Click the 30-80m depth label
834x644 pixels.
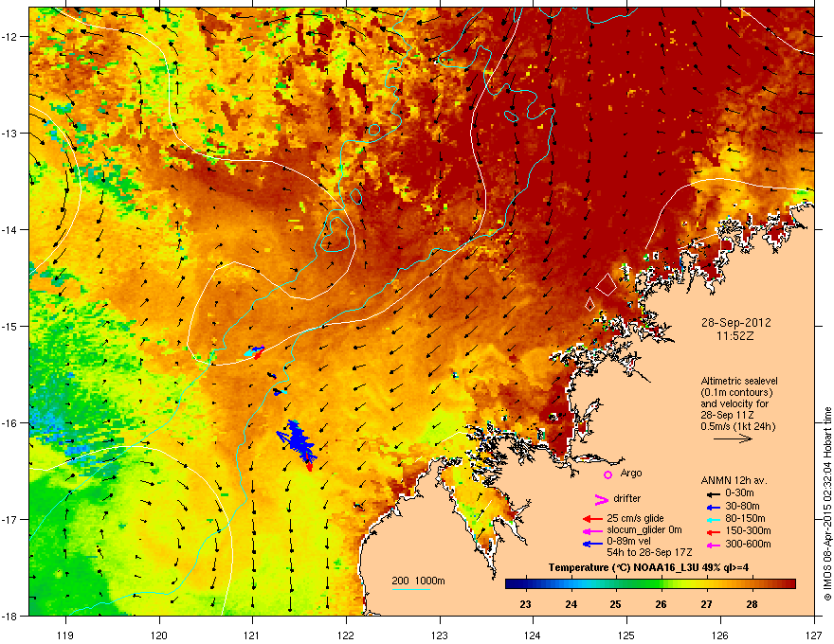coord(742,507)
